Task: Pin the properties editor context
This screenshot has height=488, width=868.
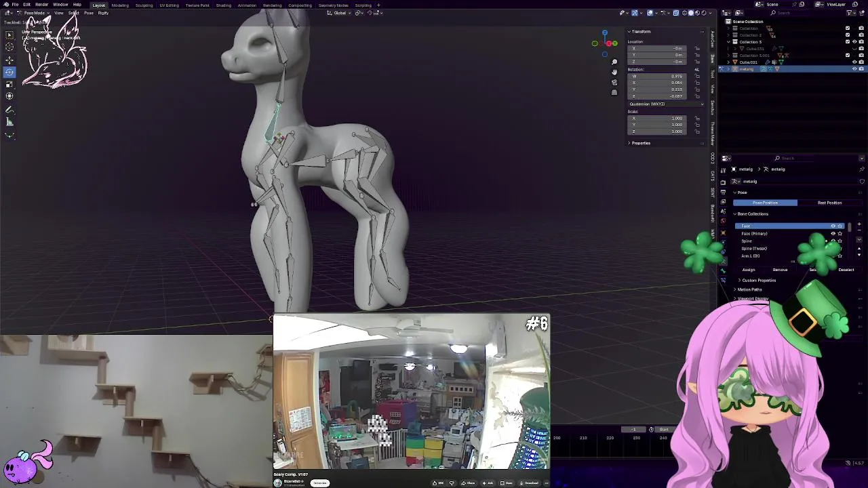Action: pos(862,169)
